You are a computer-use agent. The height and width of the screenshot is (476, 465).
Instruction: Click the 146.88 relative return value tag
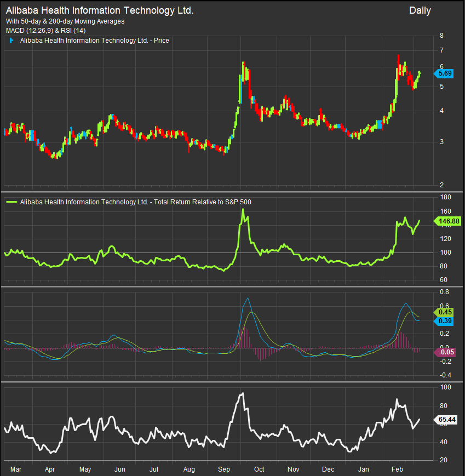point(447,221)
